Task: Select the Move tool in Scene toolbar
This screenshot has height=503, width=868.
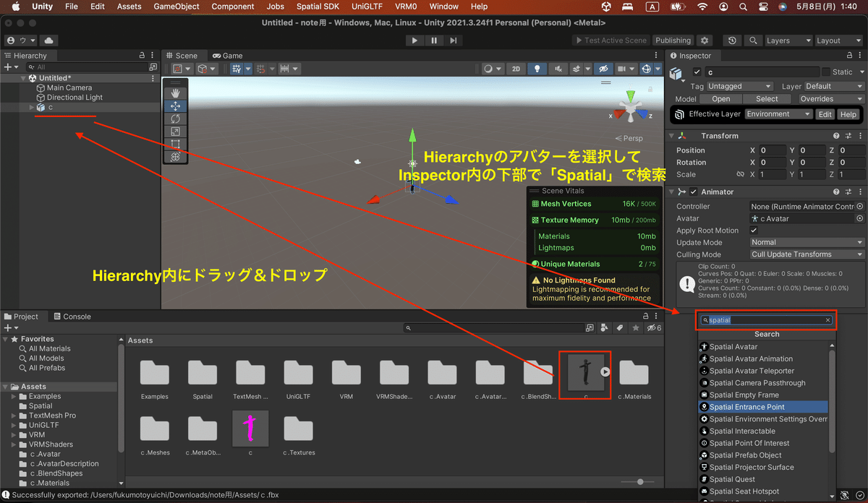Action: (x=175, y=106)
